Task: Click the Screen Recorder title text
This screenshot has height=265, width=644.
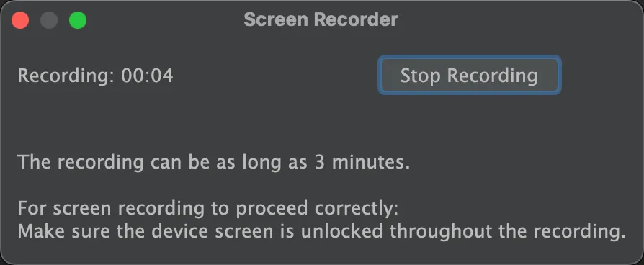Action: (321, 19)
